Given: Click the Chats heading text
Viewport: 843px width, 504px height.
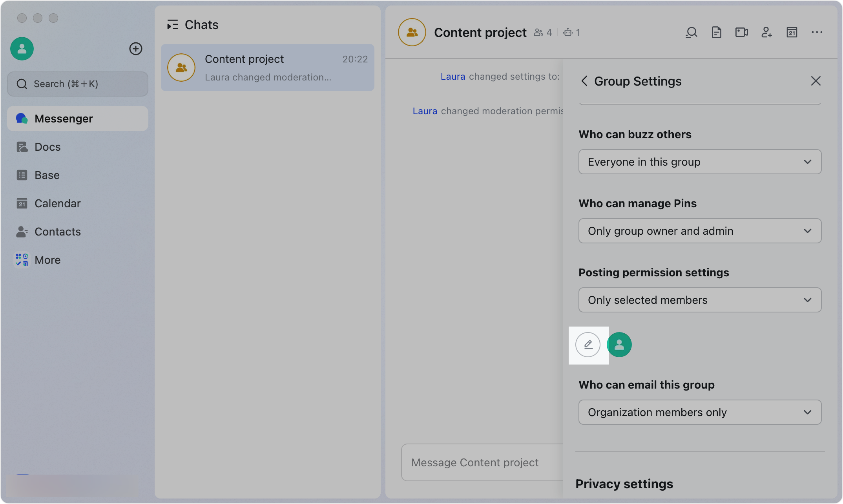Looking at the screenshot, I should tap(202, 25).
